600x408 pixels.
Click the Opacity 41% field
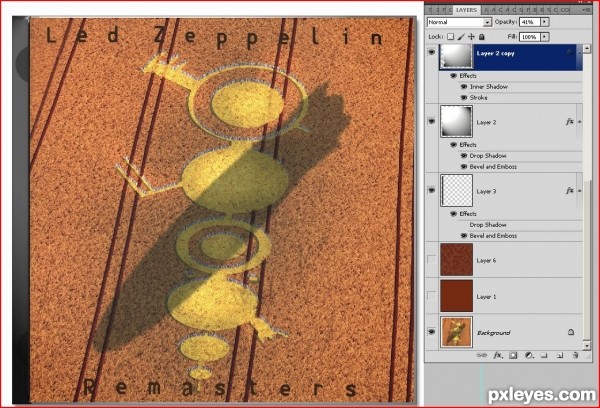click(x=530, y=22)
